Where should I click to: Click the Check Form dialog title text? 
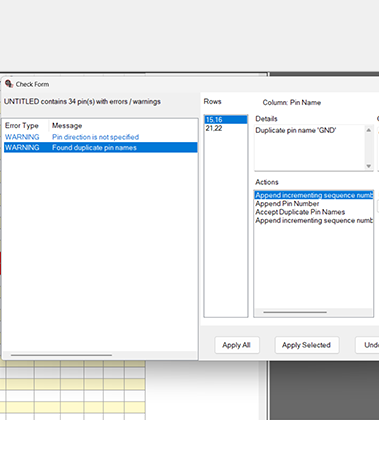click(x=32, y=84)
